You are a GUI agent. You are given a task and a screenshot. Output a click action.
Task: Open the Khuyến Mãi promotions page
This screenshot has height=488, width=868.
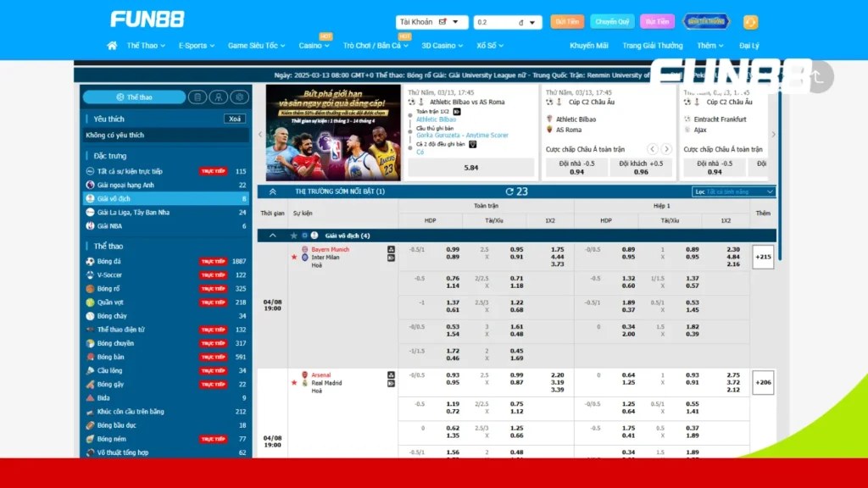click(x=588, y=46)
